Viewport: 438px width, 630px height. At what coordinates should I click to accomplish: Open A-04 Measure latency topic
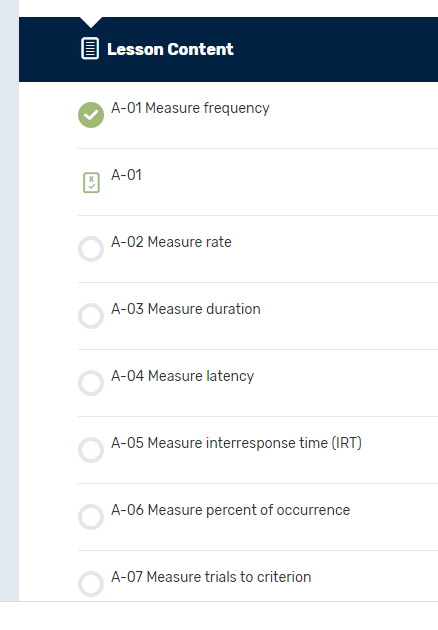tap(182, 376)
